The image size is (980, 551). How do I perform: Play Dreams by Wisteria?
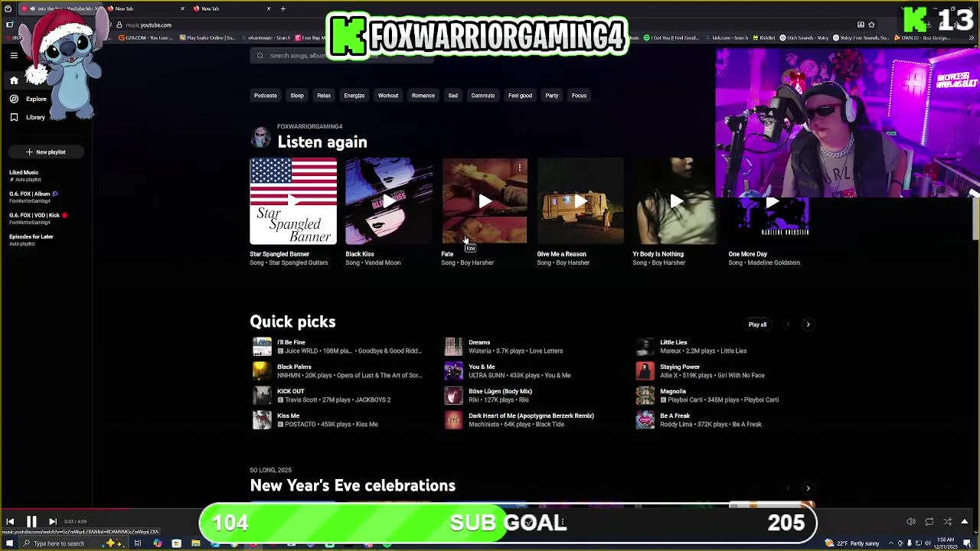[x=454, y=347]
